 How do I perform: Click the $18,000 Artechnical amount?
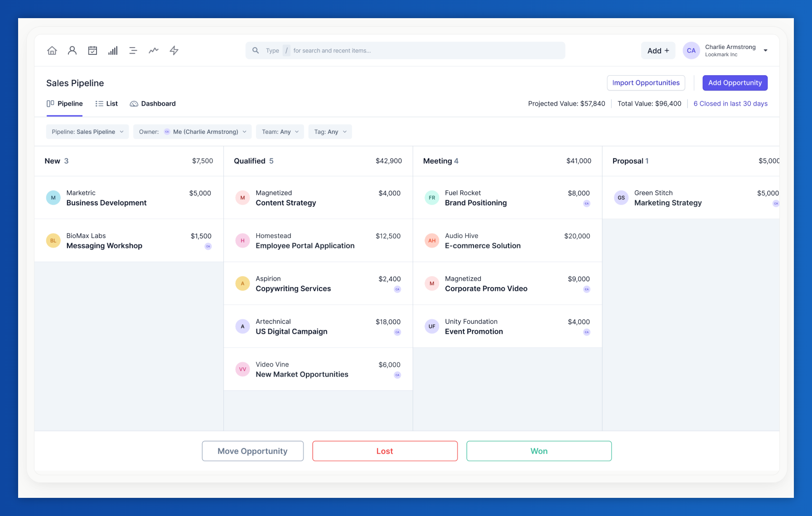pos(388,322)
